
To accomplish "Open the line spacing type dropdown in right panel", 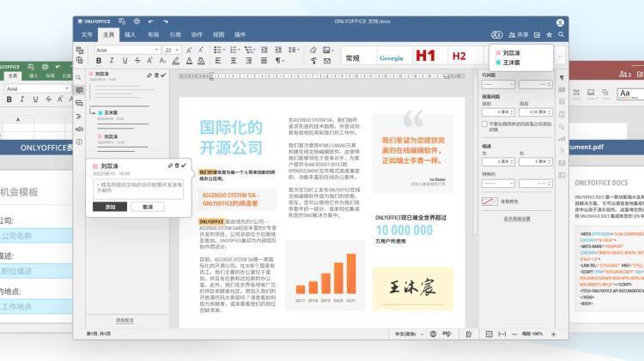I will [x=498, y=84].
